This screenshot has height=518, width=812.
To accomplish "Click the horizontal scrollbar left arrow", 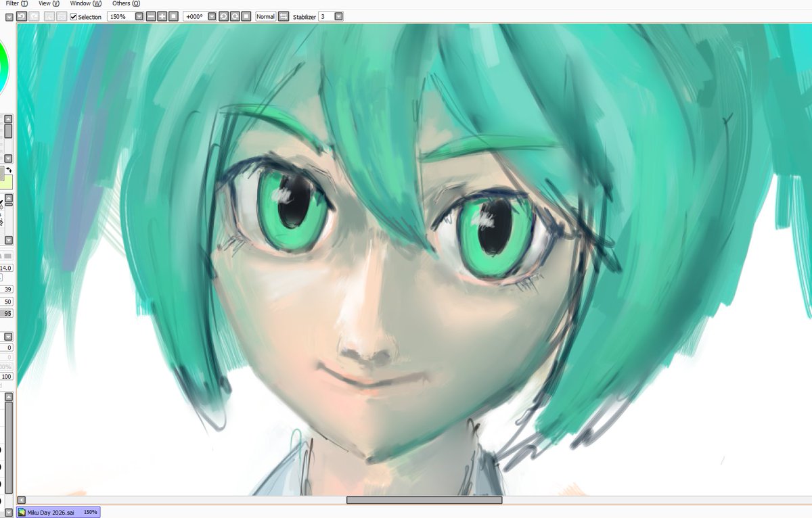I will pyautogui.click(x=21, y=500).
